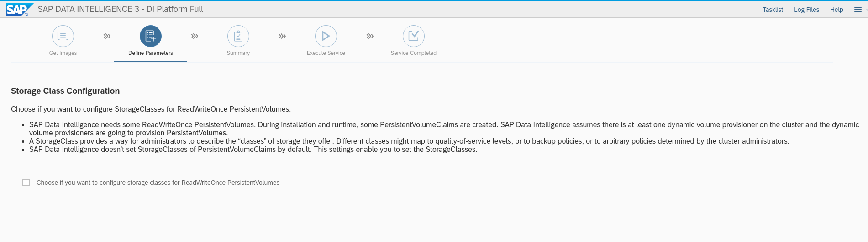Viewport: 868px width, 242px height.
Task: Select the Service Completed step icon
Action: [414, 36]
